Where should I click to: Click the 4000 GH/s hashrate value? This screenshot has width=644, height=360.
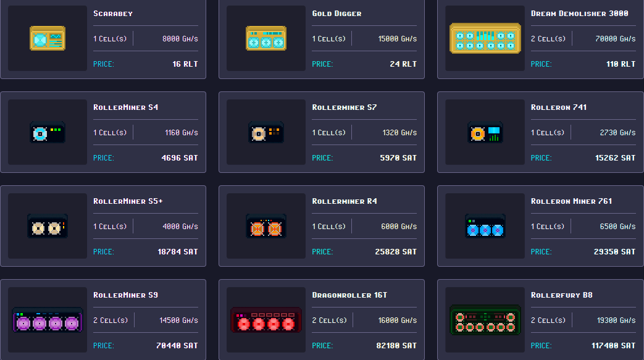tap(180, 226)
